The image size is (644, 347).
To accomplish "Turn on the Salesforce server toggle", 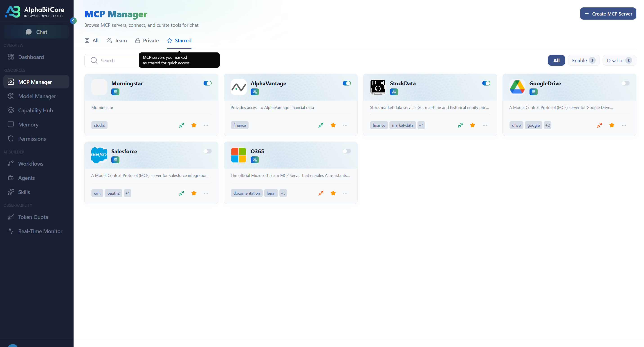I will point(207,151).
